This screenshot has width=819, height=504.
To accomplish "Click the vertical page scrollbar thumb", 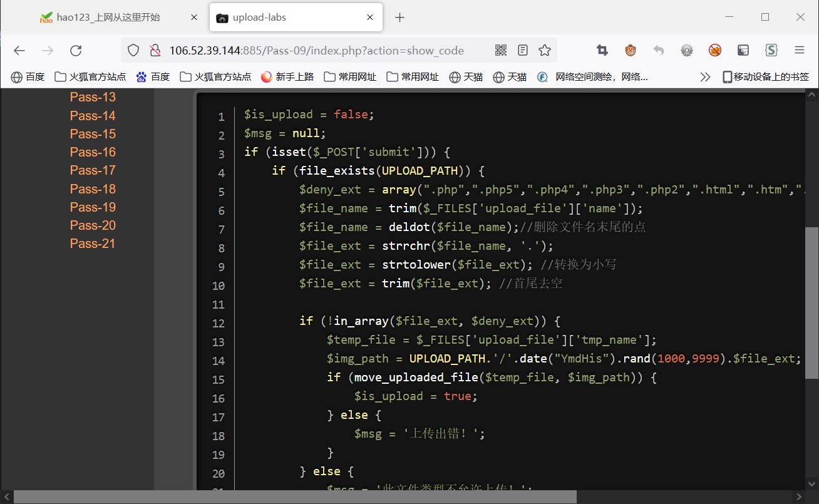I will pos(811,302).
